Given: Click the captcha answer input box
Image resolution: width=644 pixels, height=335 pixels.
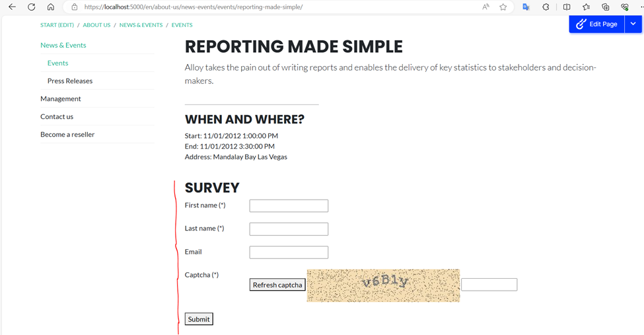Looking at the screenshot, I should pos(489,285).
